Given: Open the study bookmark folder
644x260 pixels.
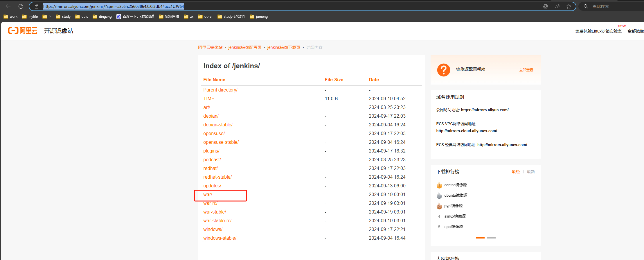Looking at the screenshot, I should (x=63, y=17).
